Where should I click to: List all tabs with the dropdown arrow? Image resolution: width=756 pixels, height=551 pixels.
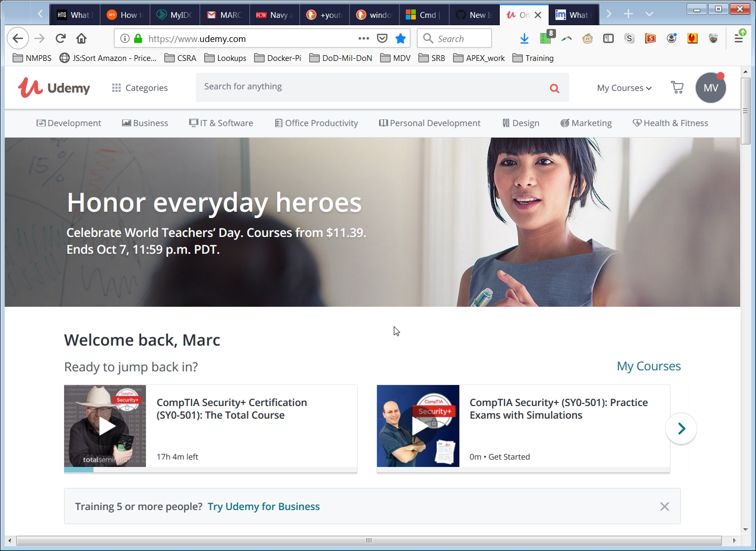pyautogui.click(x=649, y=14)
